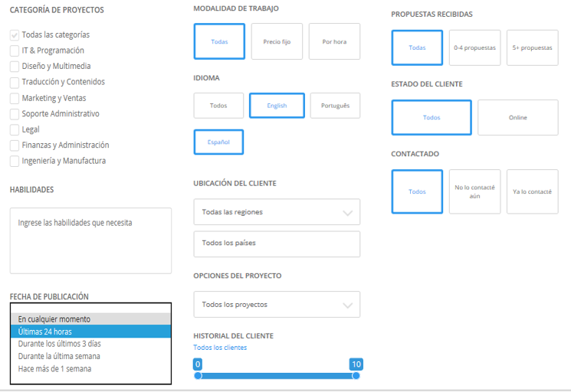The width and height of the screenshot is (571, 392).
Task: Click the 'Categoría de Proyectos' heading
Action: (57, 10)
